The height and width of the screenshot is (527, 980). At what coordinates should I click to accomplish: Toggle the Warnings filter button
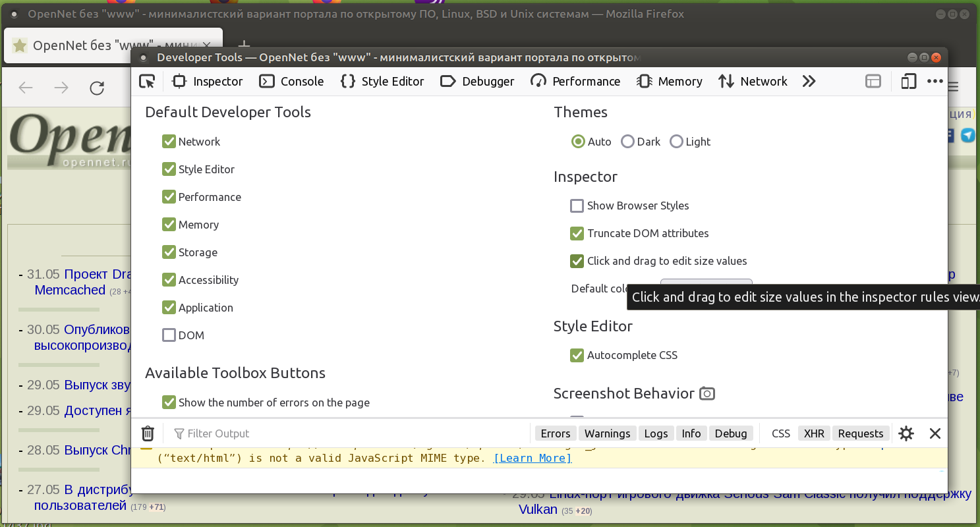tap(607, 433)
